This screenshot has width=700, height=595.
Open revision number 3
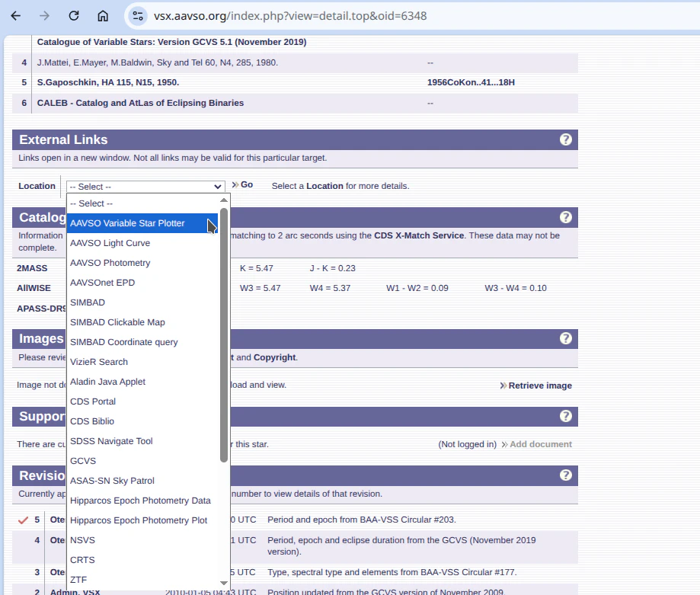[x=37, y=572]
